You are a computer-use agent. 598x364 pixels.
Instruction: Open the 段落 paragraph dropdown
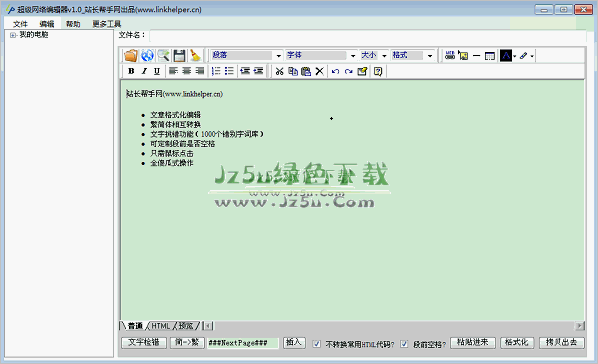[279, 56]
